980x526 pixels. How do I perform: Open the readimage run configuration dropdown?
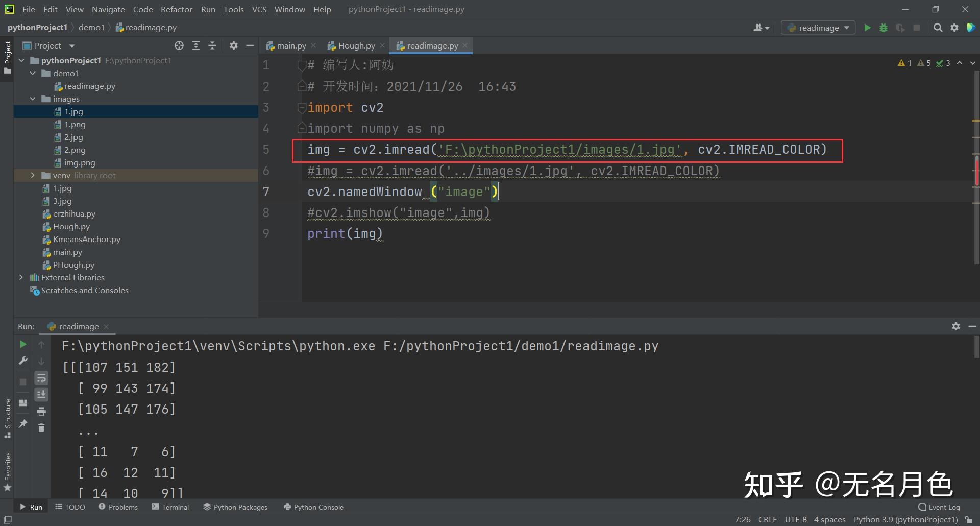click(x=846, y=28)
